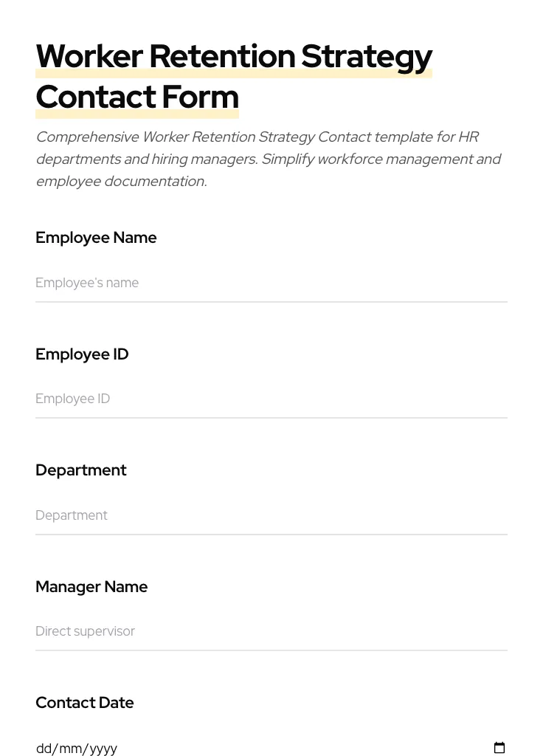Click the Employee Name section heading
The height and width of the screenshot is (756, 543).
click(x=96, y=238)
